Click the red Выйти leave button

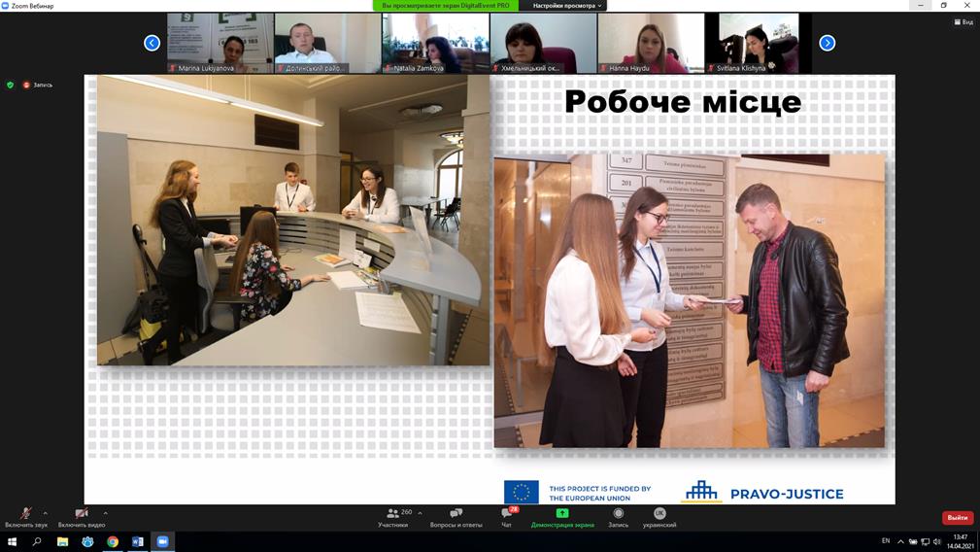click(x=957, y=518)
